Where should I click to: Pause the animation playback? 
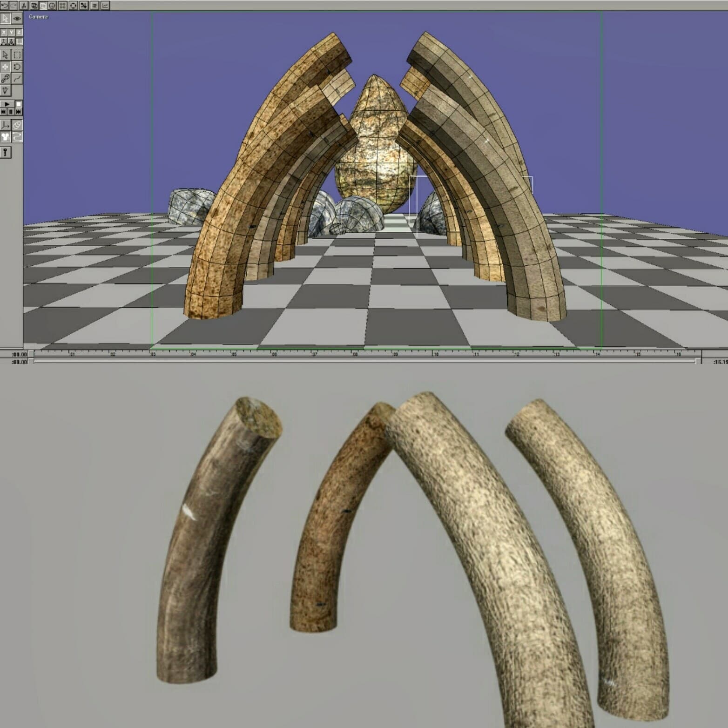coord(11,112)
